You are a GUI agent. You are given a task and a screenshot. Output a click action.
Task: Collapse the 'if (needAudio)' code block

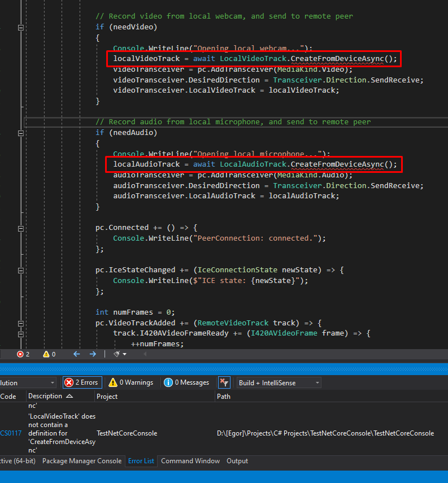[x=21, y=133]
